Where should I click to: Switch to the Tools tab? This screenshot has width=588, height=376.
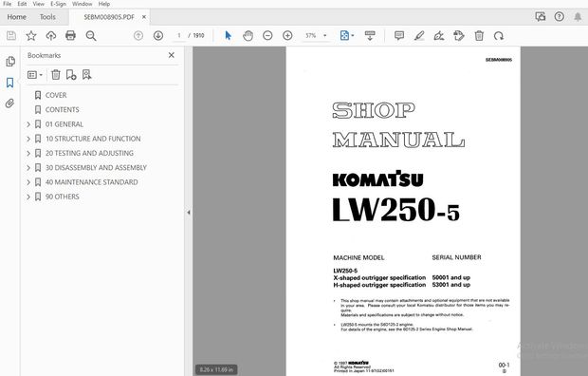(47, 17)
